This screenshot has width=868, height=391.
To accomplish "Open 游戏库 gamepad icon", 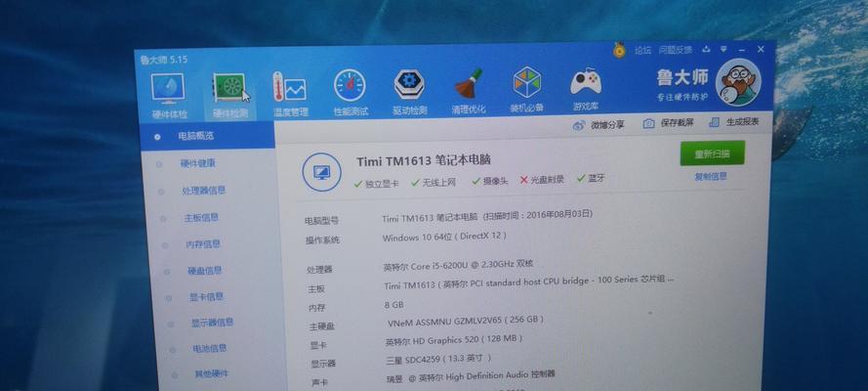I will click(x=586, y=82).
